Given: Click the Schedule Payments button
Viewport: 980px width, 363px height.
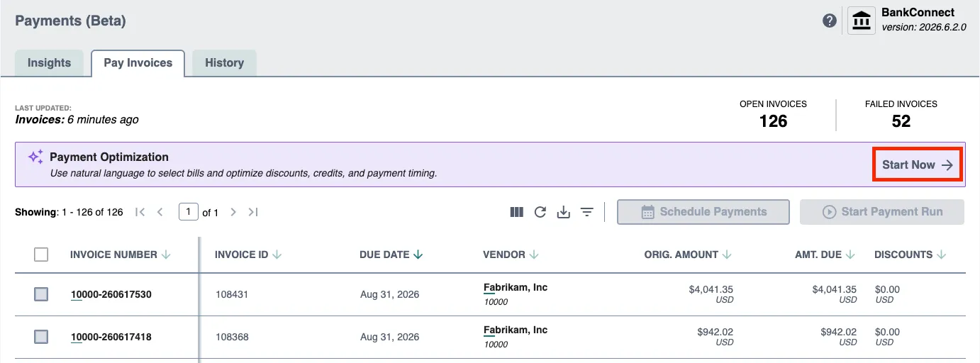Looking at the screenshot, I should tap(703, 212).
